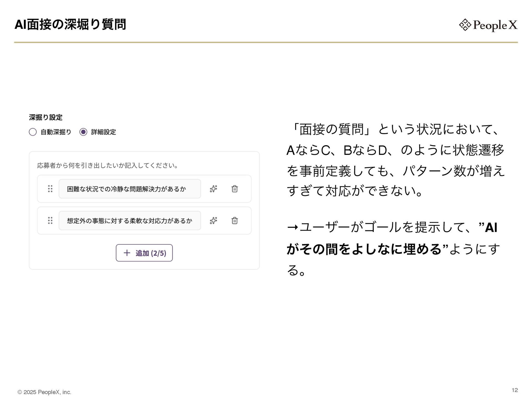Click the plus icon in the 追加 button
Screen dimensions: 532x399
click(127, 253)
